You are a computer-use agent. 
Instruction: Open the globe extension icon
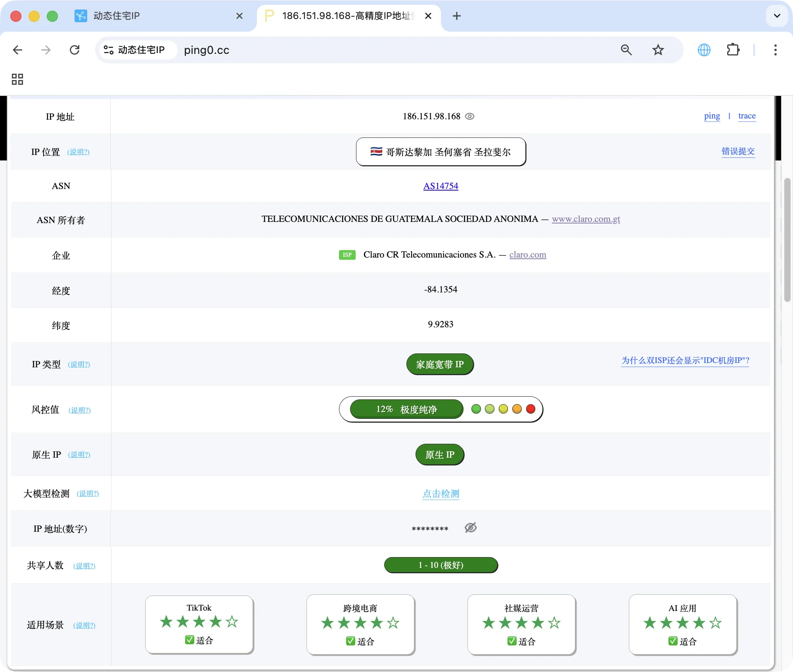[x=704, y=50]
